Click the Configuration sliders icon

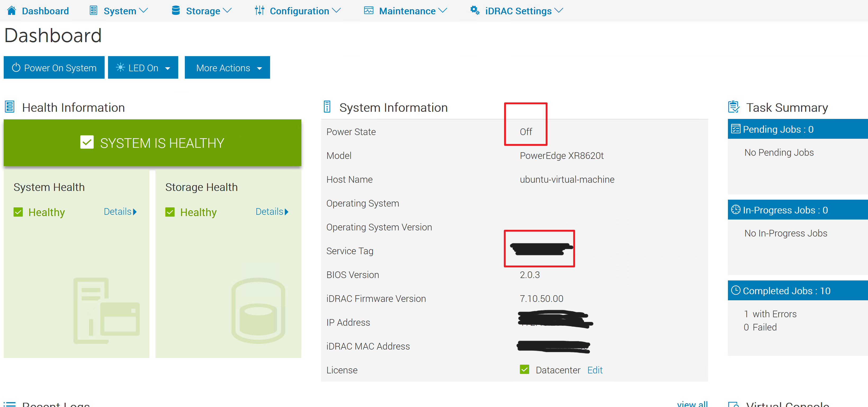coord(259,10)
